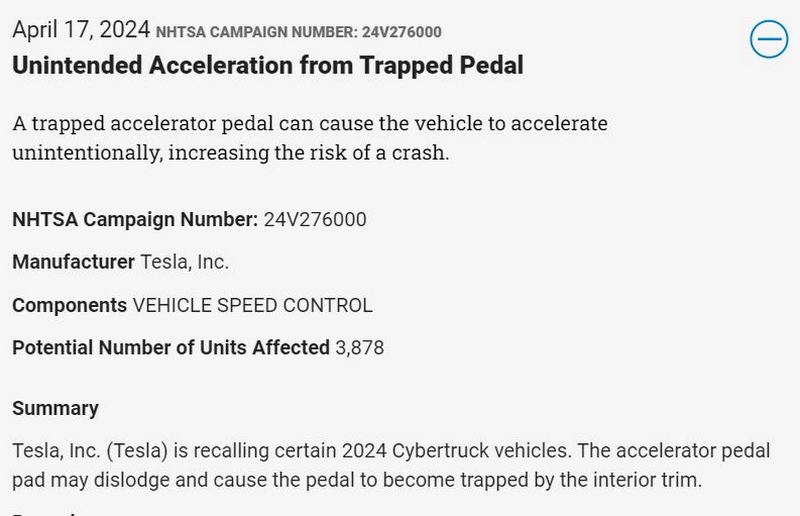Click the partially visible heading below the summary

(46, 513)
